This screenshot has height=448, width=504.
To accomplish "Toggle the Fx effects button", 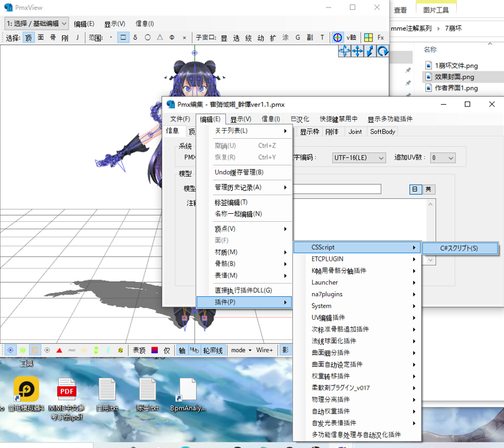I will [381, 38].
